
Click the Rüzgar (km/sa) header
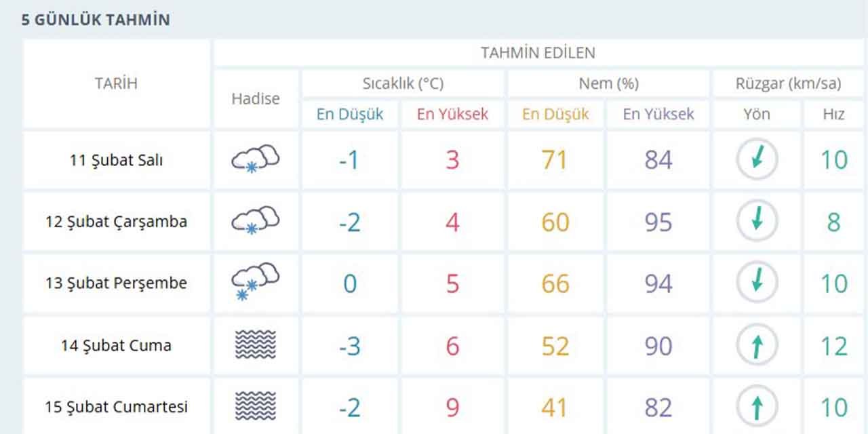(x=788, y=83)
